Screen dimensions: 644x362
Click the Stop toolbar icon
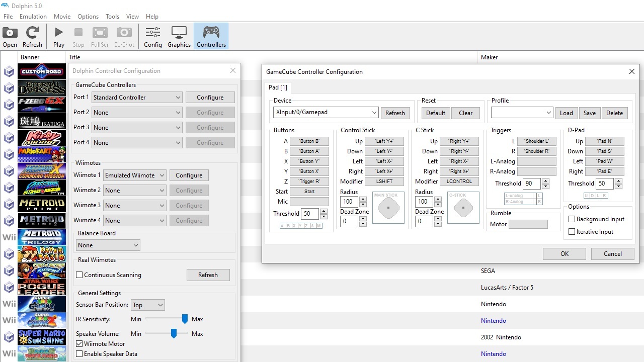(78, 37)
